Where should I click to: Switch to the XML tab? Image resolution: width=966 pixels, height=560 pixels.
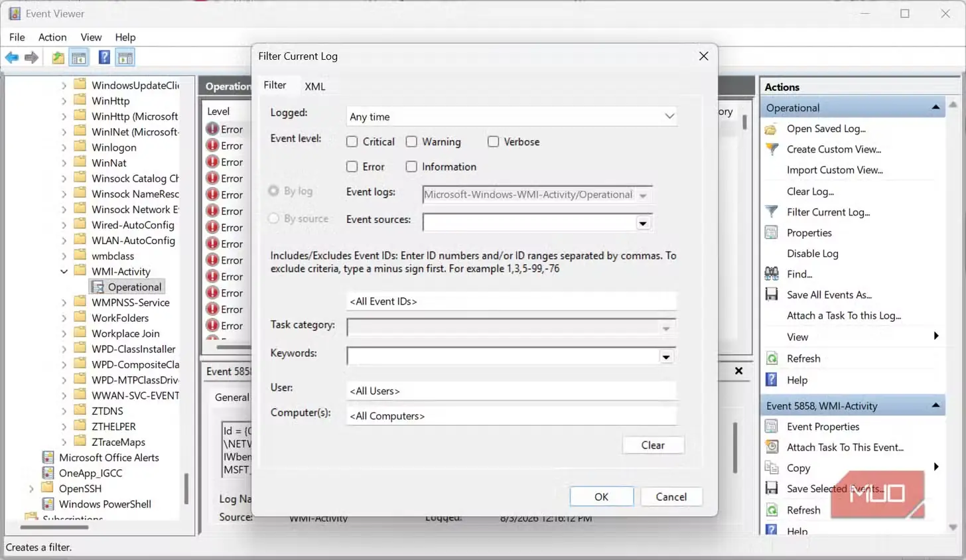click(x=315, y=86)
